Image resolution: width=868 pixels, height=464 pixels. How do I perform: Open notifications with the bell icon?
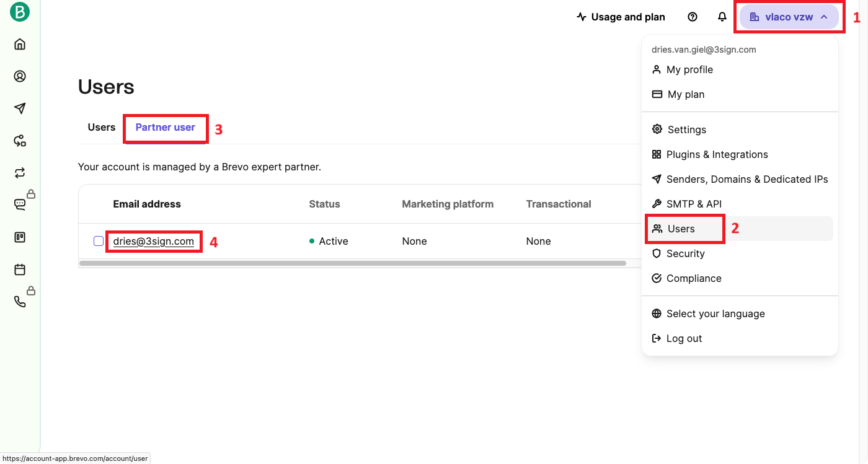(x=722, y=17)
